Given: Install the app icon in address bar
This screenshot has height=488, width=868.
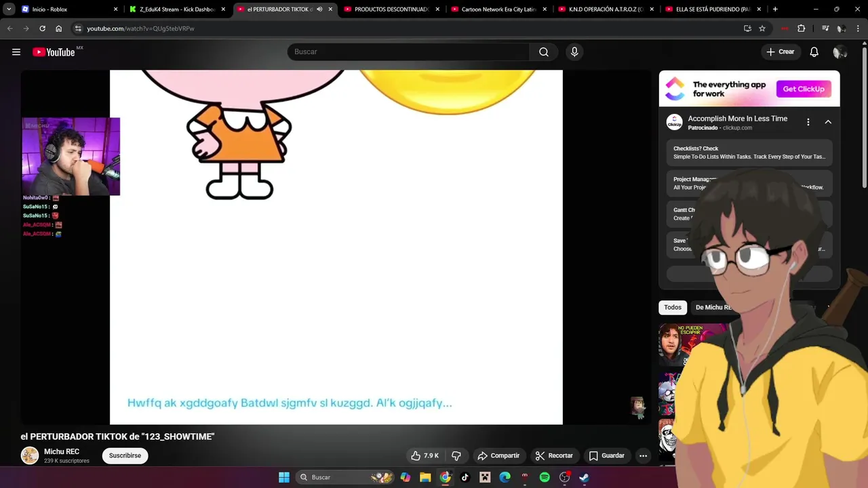Looking at the screenshot, I should click(747, 28).
